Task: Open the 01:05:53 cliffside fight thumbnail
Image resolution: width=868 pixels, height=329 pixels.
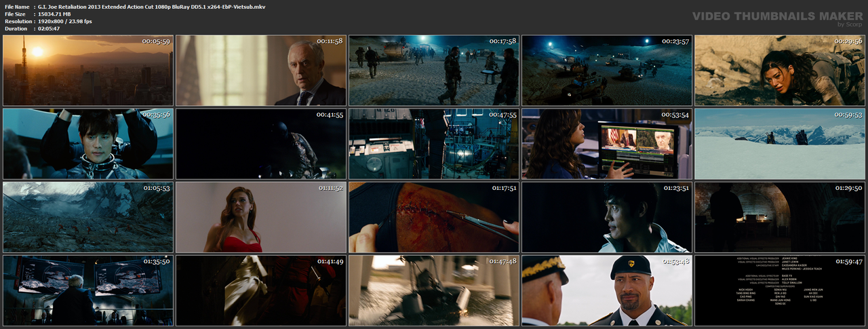Action: (x=88, y=216)
